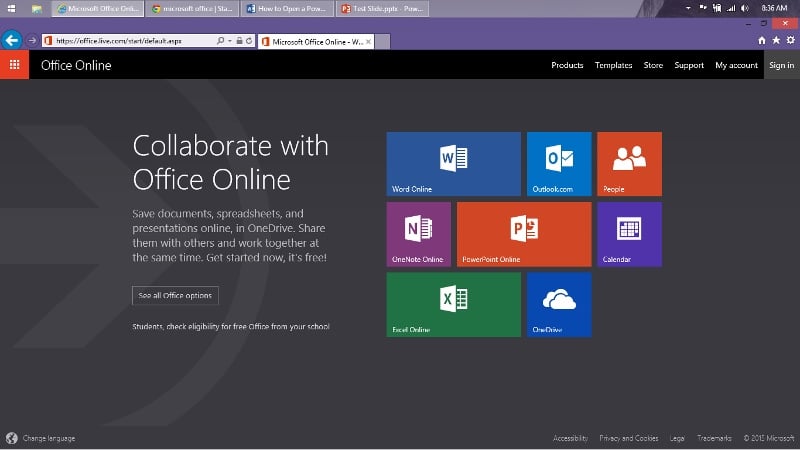Refresh the page with reload icon
This screenshot has width=800, height=450.
(x=249, y=40)
